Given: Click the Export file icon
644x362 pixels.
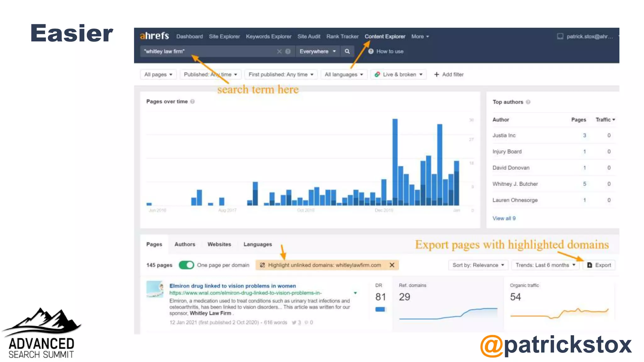Looking at the screenshot, I should tap(590, 265).
